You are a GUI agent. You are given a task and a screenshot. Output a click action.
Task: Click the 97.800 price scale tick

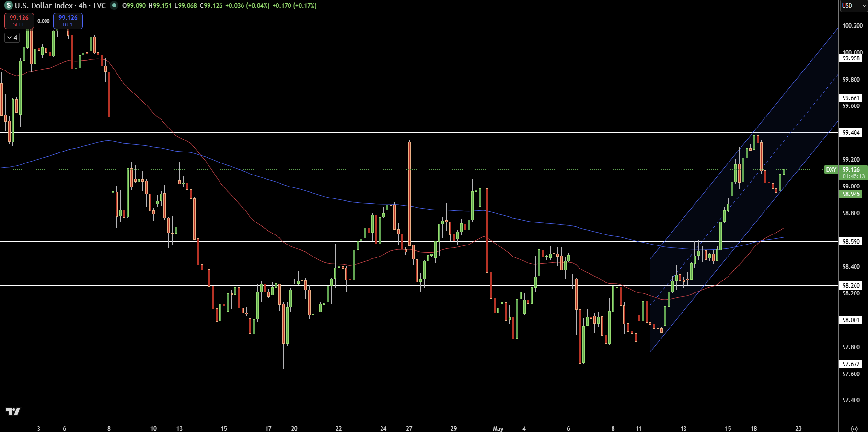pos(851,347)
